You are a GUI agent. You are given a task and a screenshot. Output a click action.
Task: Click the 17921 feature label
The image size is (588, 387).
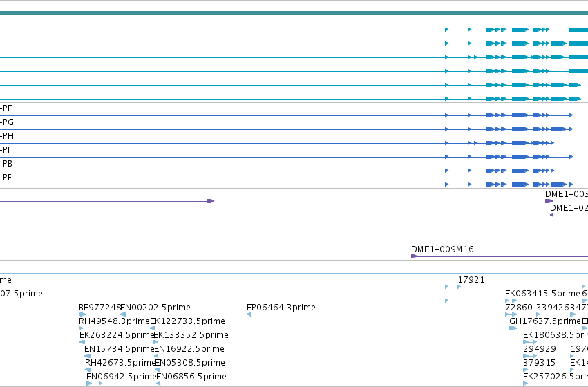tap(471, 280)
